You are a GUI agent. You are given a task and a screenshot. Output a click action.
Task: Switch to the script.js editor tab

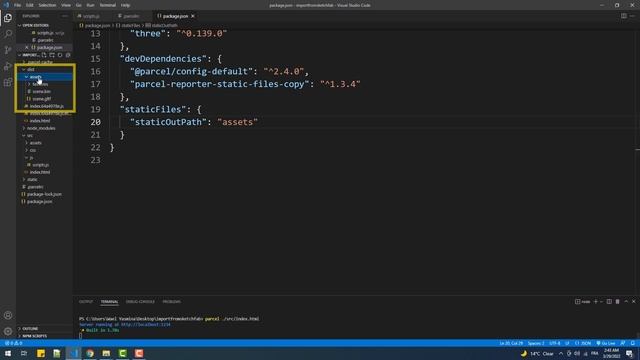point(91,16)
